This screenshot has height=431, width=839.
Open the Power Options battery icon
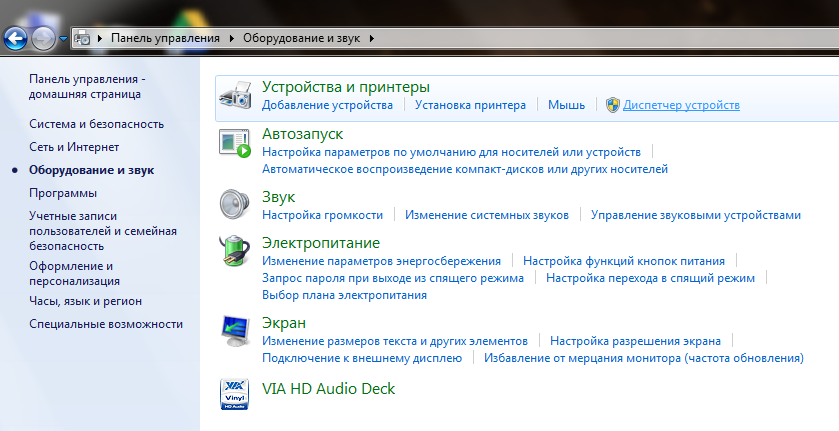(235, 251)
